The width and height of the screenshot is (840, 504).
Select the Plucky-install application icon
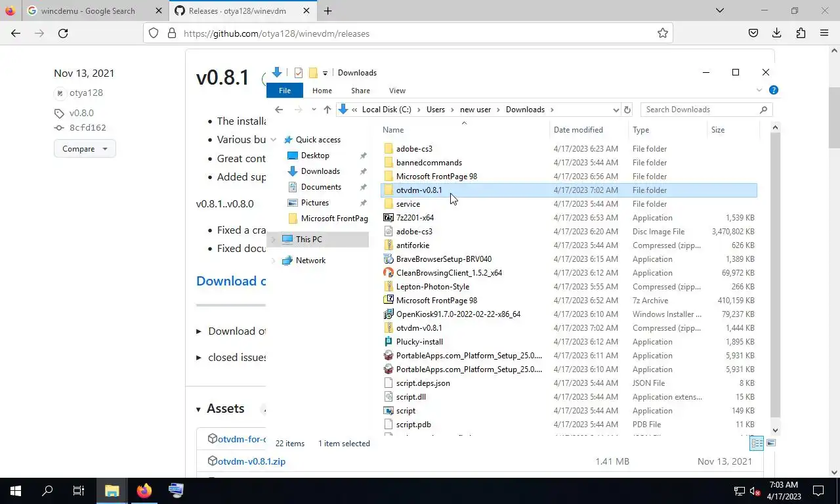[x=388, y=341]
